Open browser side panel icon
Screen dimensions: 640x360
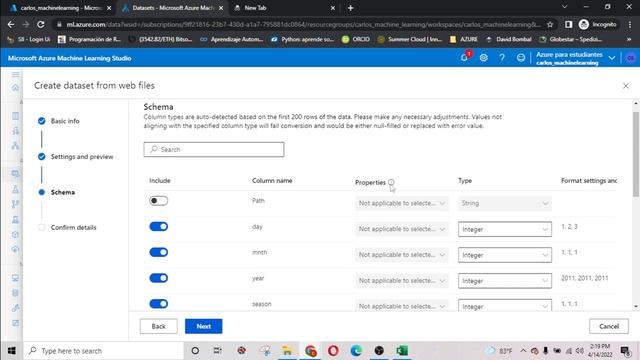tap(569, 24)
